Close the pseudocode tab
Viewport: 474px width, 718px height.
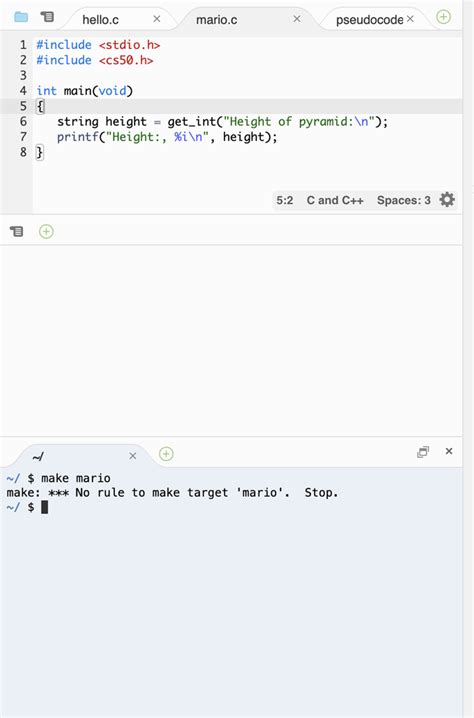coord(410,19)
